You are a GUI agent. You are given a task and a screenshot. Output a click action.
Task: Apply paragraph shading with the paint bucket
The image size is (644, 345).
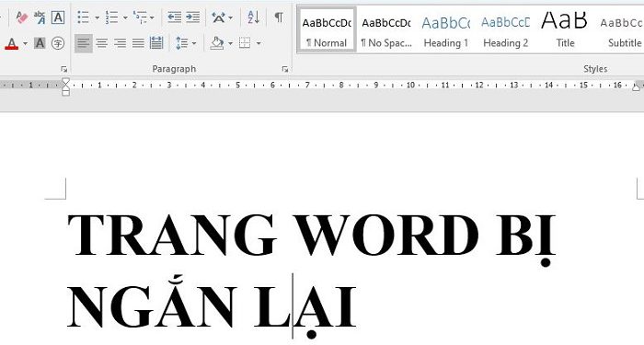click(x=217, y=43)
